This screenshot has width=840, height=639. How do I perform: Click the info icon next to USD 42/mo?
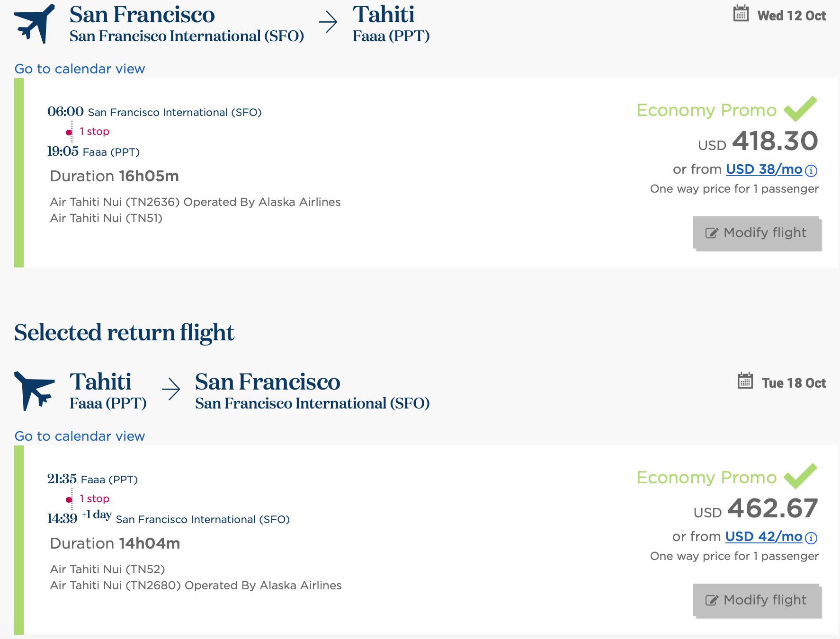point(811,538)
